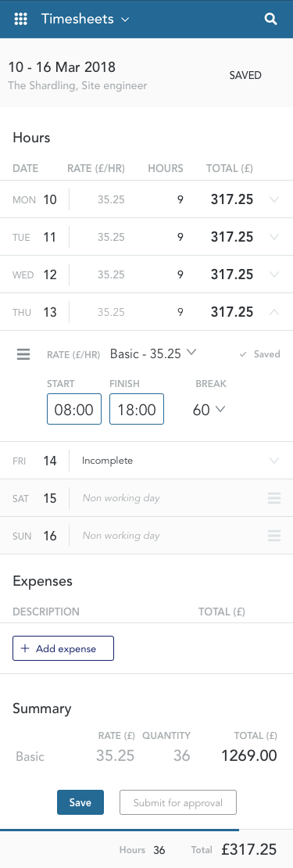
Task: Expand the Monday 10 row chevron
Action: [273, 199]
